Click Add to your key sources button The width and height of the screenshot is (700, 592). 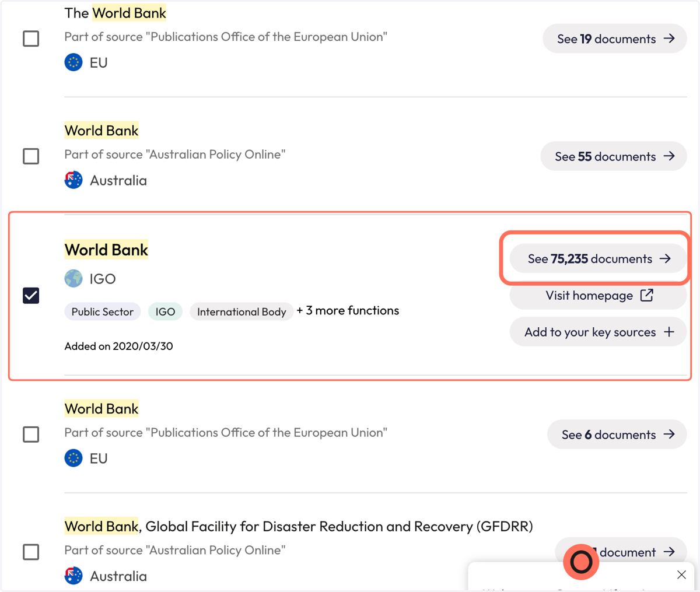click(x=598, y=332)
